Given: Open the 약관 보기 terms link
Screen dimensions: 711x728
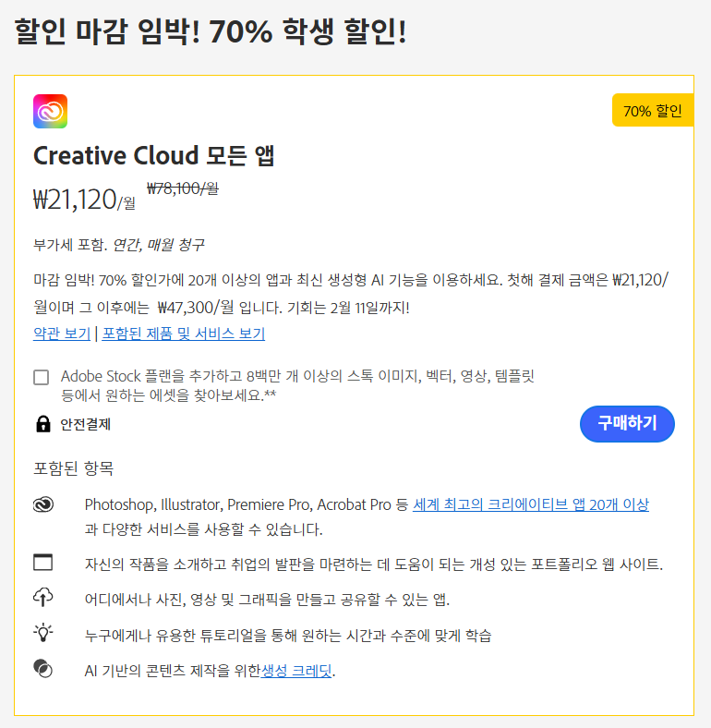Looking at the screenshot, I should coord(62,334).
